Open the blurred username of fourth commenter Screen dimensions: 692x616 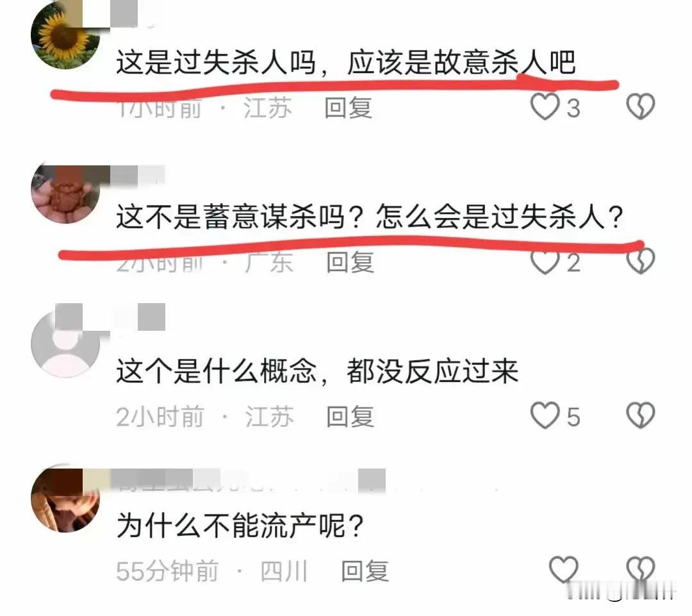pyautogui.click(x=248, y=481)
